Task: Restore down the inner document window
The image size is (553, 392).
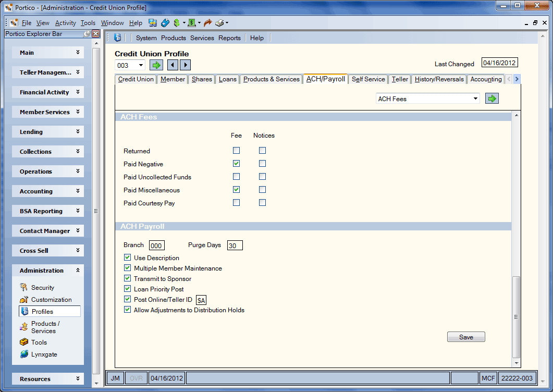Action: [x=535, y=23]
